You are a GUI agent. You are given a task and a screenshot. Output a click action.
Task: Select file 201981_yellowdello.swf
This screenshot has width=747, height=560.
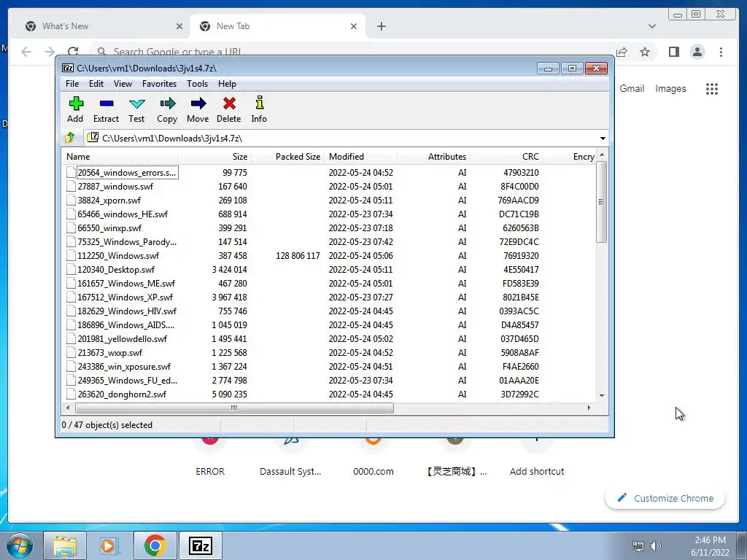coord(123,339)
